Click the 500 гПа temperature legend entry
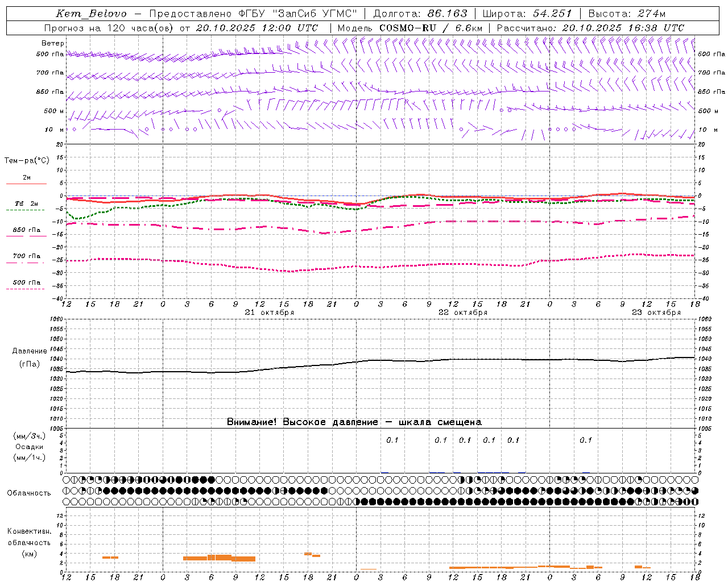Screen dimensions: 728x582 (x=26, y=284)
